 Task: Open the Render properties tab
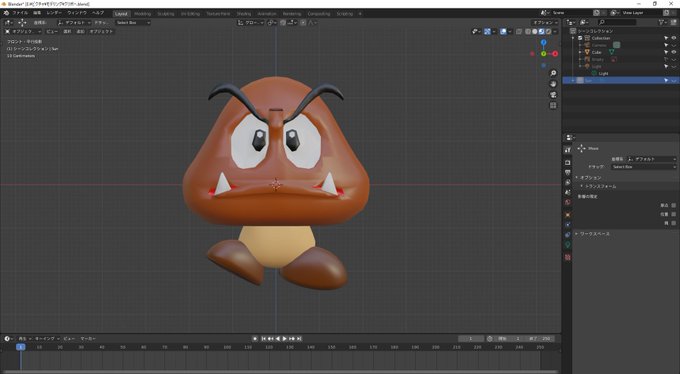coord(568,162)
